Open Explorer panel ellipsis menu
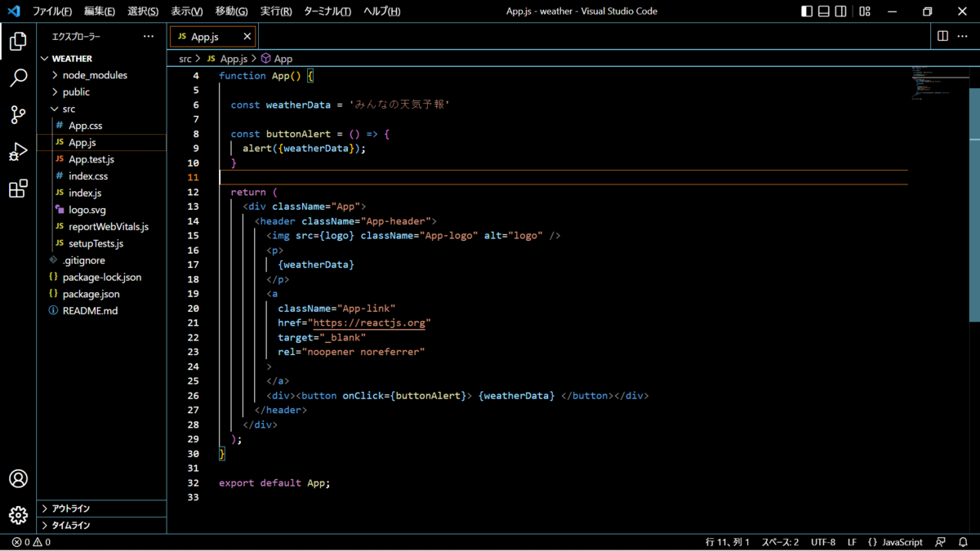980x551 pixels. pyautogui.click(x=148, y=37)
